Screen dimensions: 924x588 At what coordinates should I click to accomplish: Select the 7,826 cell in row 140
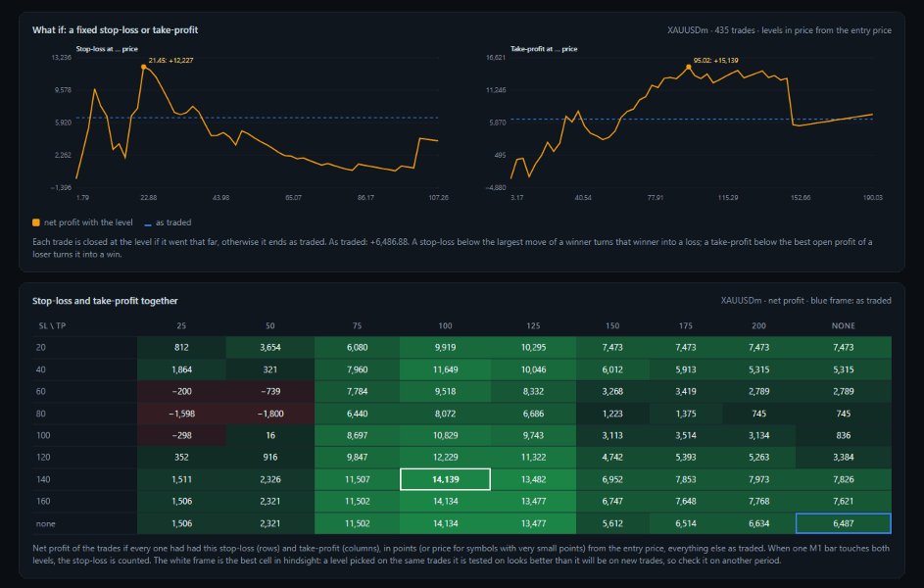(x=844, y=479)
